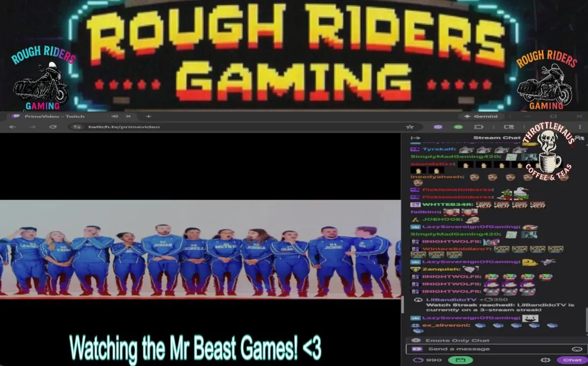Viewport: 588px width, 366px height.
Task: Click the WH1TEB34R subscriber badge
Action: coord(415,205)
